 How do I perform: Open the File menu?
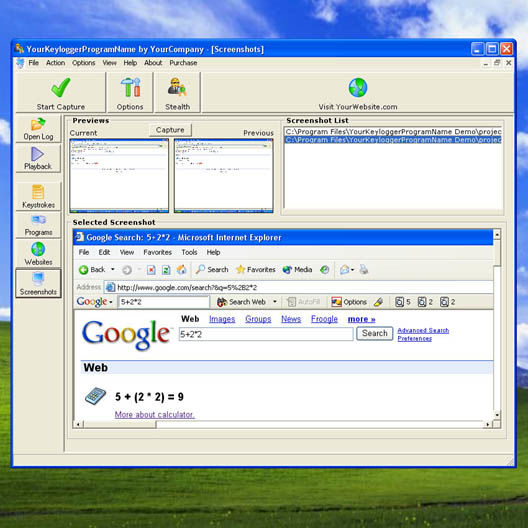point(33,63)
